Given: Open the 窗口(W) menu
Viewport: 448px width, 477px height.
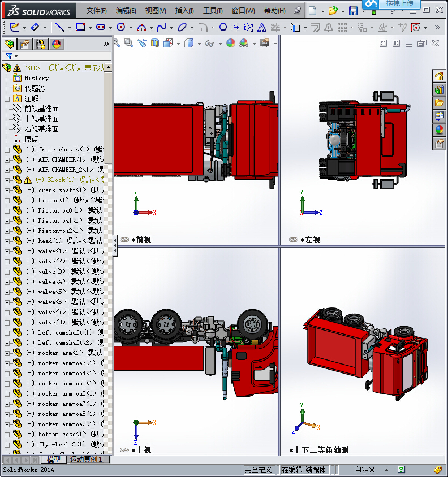Looking at the screenshot, I should (x=243, y=11).
